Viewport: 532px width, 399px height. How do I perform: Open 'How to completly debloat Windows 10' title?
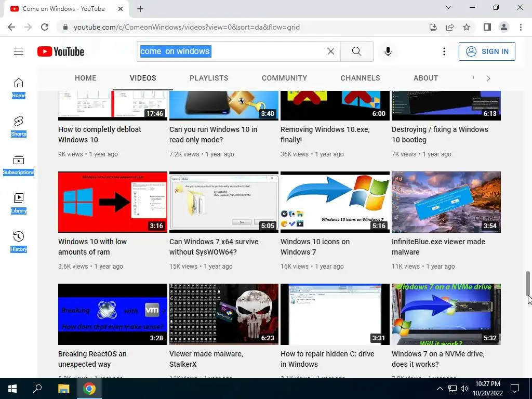(x=99, y=135)
